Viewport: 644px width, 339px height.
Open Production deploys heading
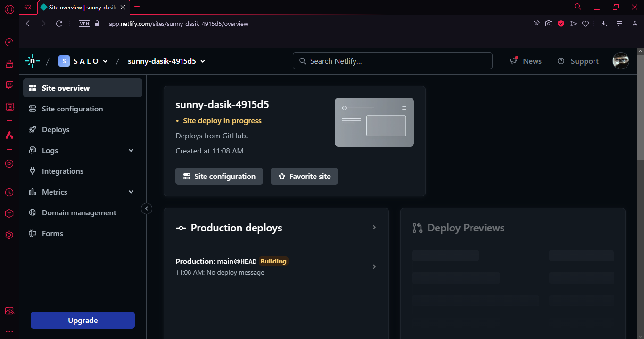click(236, 228)
